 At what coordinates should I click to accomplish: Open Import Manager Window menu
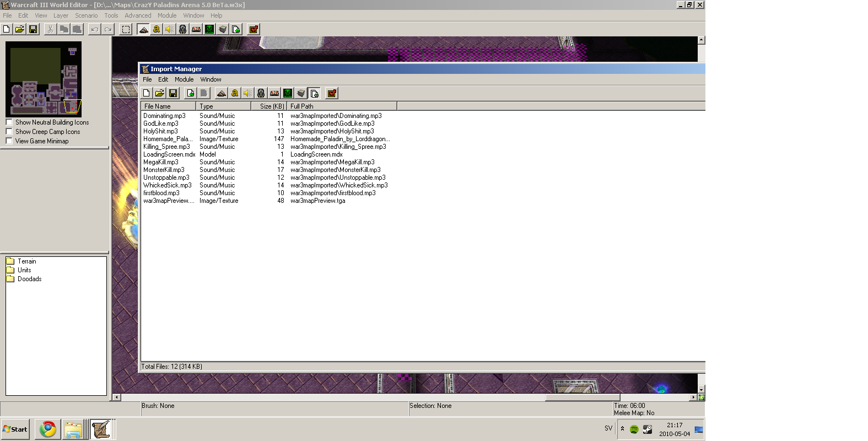(x=211, y=79)
